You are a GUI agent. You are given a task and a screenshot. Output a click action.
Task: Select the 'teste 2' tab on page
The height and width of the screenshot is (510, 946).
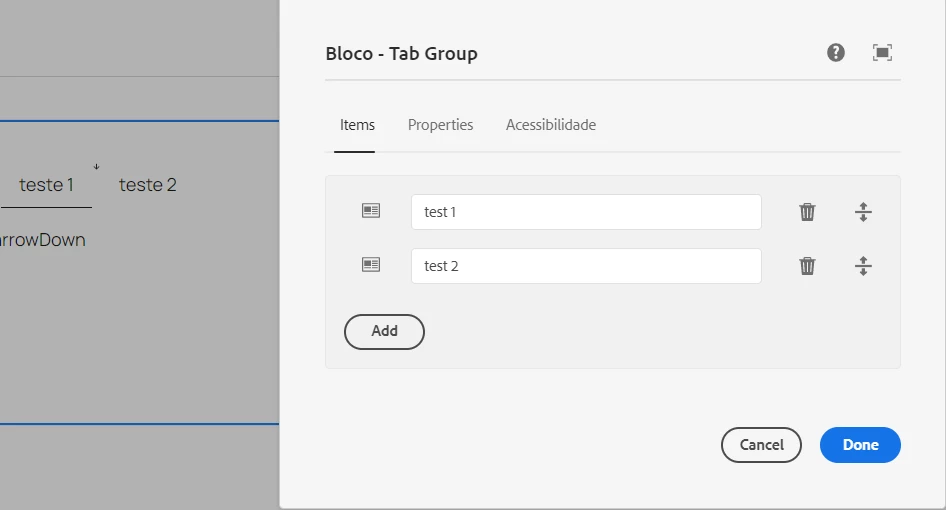[x=148, y=185]
